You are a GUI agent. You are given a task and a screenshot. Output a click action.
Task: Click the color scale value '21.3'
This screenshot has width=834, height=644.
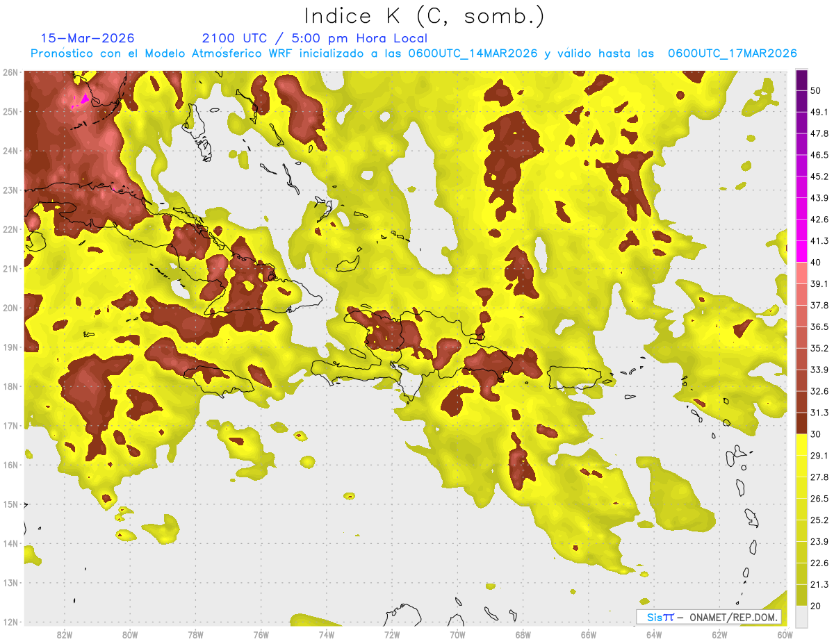819,584
